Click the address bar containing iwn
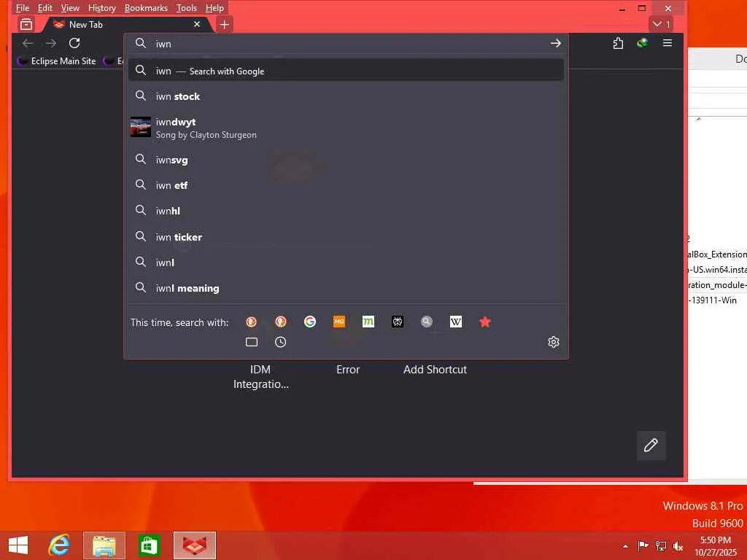 click(348, 44)
